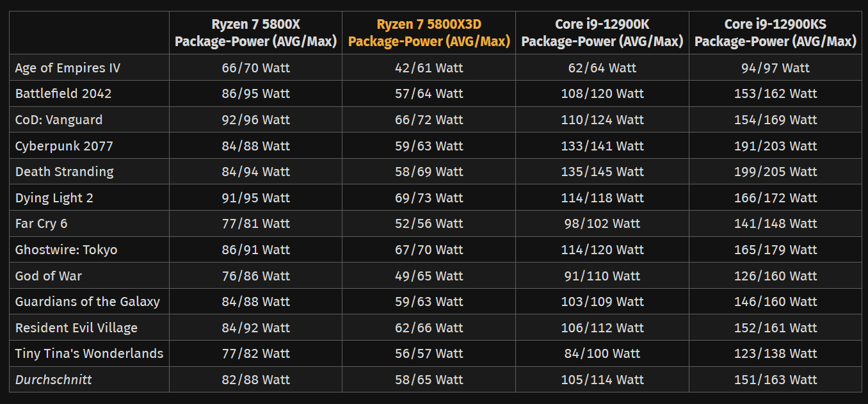Select the Battlefield 2042 row label
This screenshot has width=868, height=404.
tap(63, 93)
